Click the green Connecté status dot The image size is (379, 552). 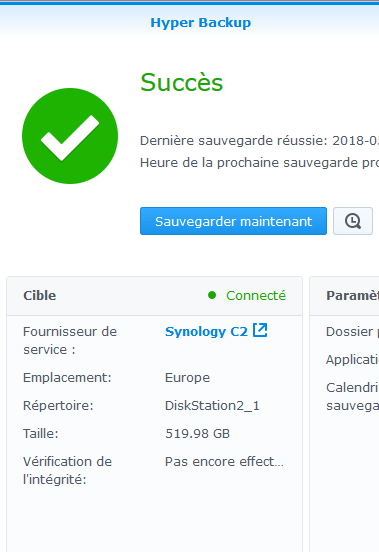[x=212, y=295]
